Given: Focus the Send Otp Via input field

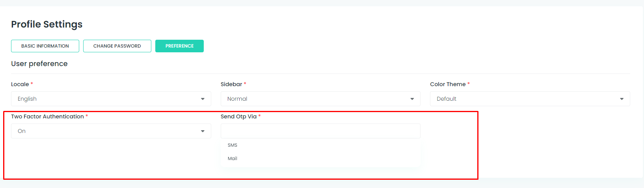Looking at the screenshot, I should [x=320, y=131].
